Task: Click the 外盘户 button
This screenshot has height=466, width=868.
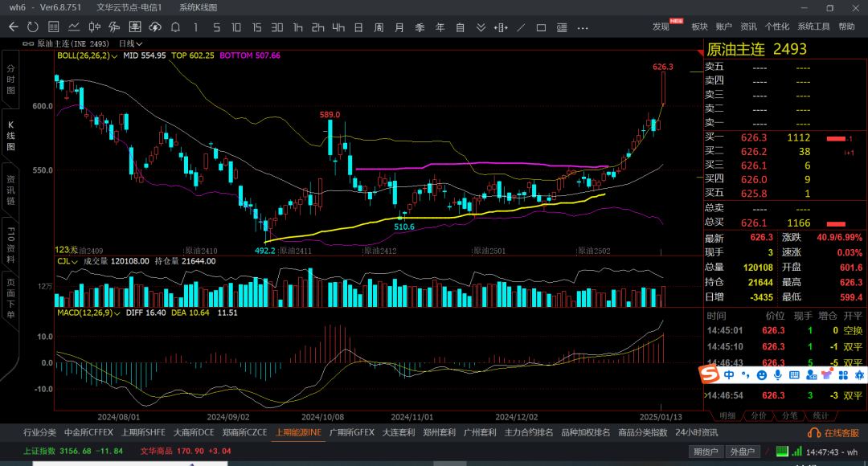Action: pos(739,452)
